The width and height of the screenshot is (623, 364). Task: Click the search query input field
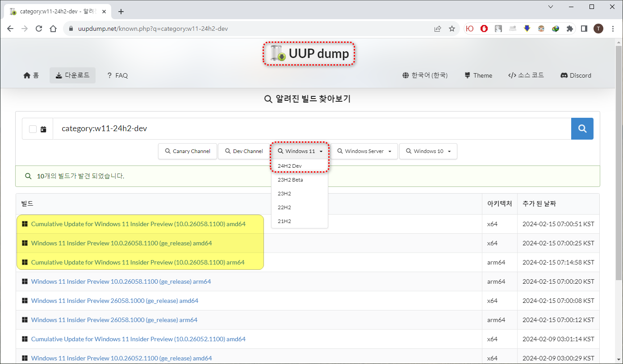pos(312,128)
